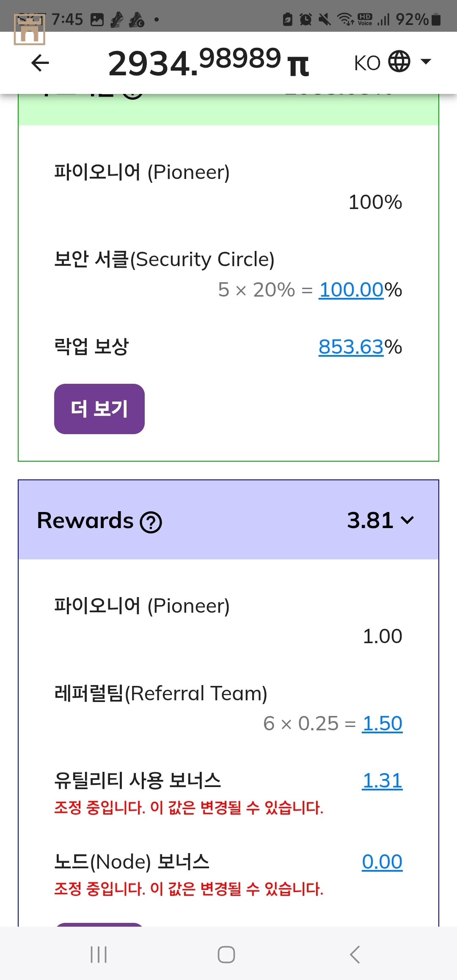Expand the KO language dropdown arrow

[426, 62]
